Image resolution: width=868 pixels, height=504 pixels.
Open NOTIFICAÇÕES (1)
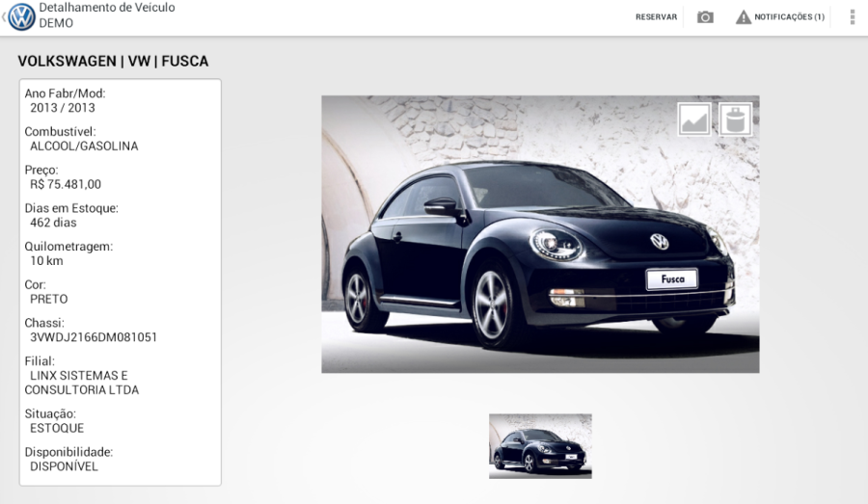[789, 17]
